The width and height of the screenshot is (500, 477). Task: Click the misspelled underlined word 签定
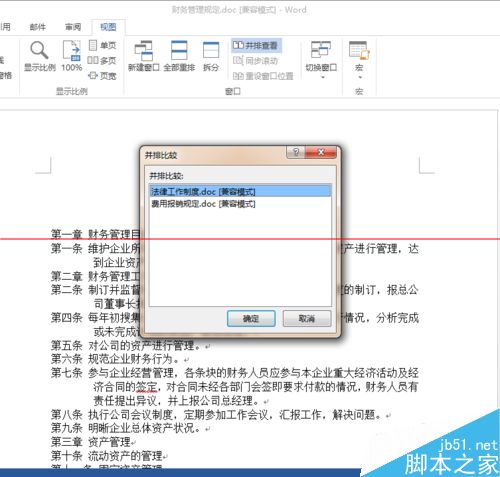(146, 387)
